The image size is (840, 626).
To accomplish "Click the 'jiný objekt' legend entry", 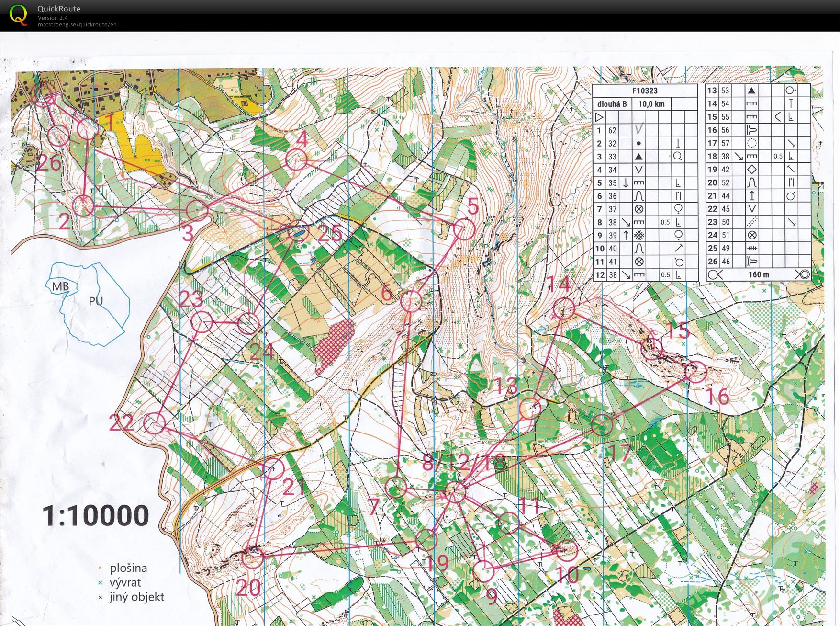I will click(x=137, y=597).
